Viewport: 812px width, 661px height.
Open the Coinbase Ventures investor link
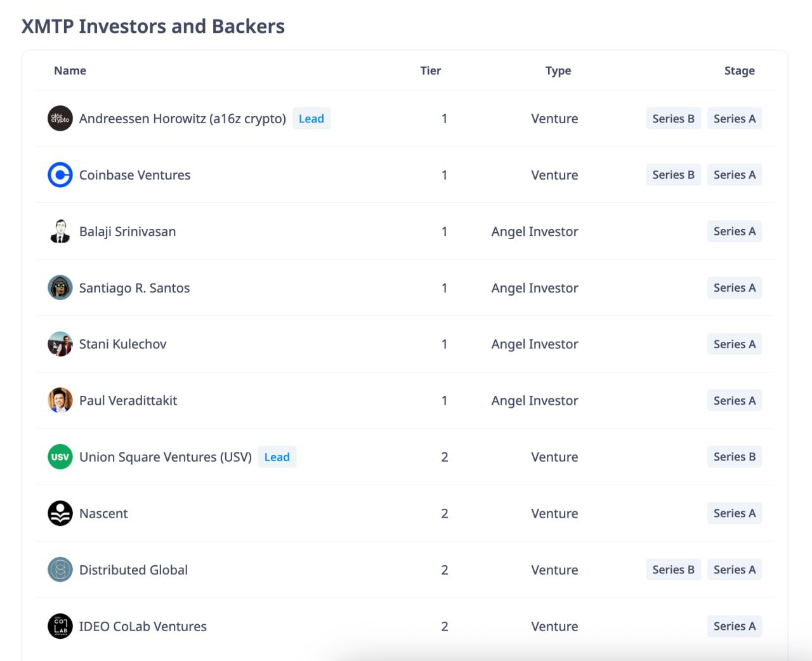(134, 175)
